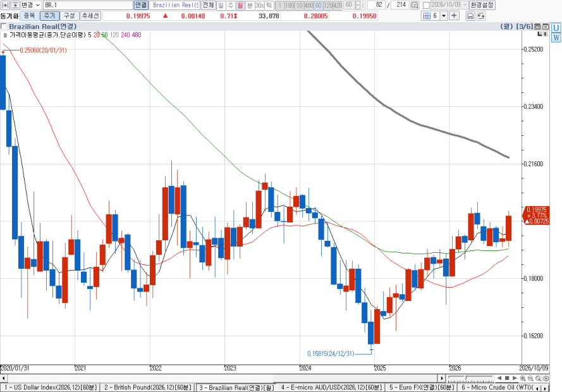Switch to the 4 - E-micro AUD/USD tab
Screen dimensions: 562x392
(332, 388)
